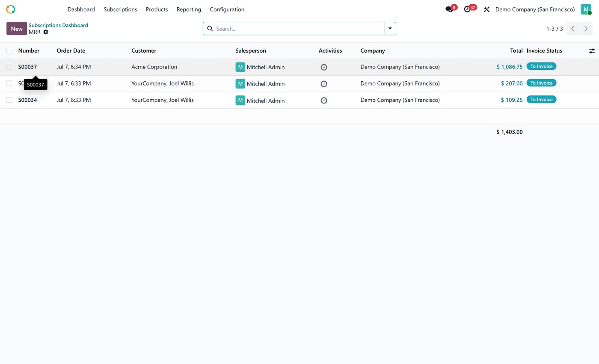599x364 pixels.
Task: Click the Acme Corporation customer cell
Action: click(x=154, y=67)
